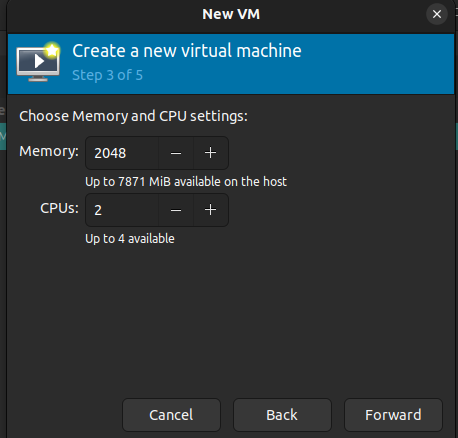The height and width of the screenshot is (438, 458).
Task: Click the New VM title bar text
Action: pos(231,14)
